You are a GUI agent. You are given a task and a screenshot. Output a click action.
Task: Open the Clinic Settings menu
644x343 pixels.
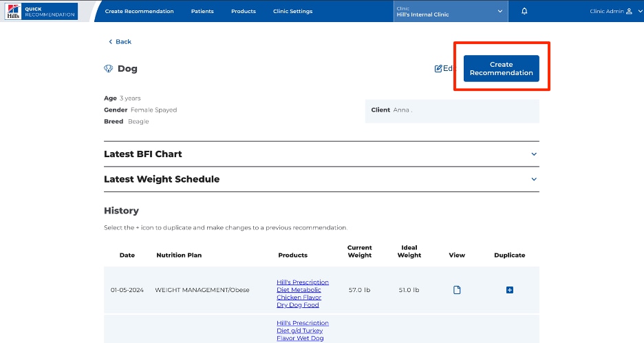[292, 11]
